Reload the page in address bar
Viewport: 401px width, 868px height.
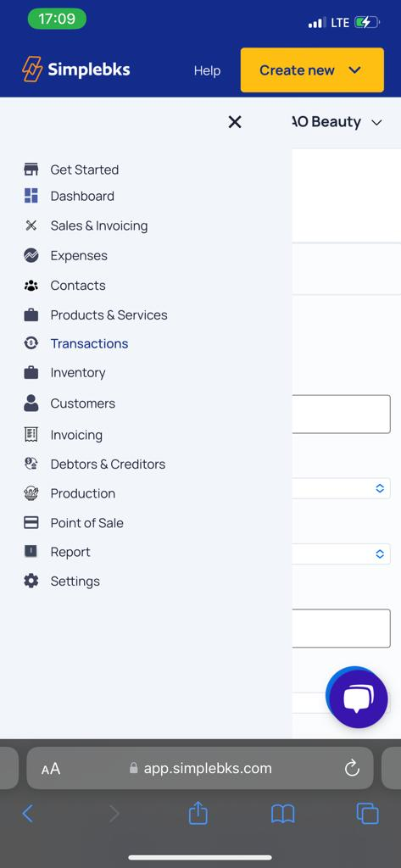coord(352,768)
